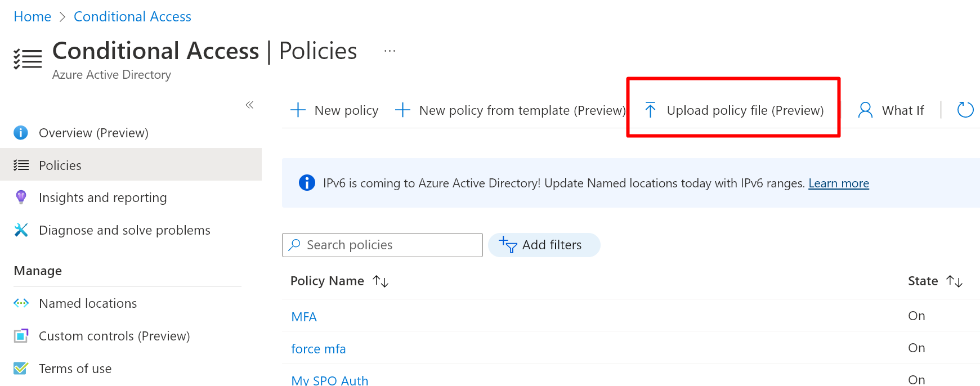Open the 'force mfa' policy
The height and width of the screenshot is (386, 980).
[x=318, y=349]
